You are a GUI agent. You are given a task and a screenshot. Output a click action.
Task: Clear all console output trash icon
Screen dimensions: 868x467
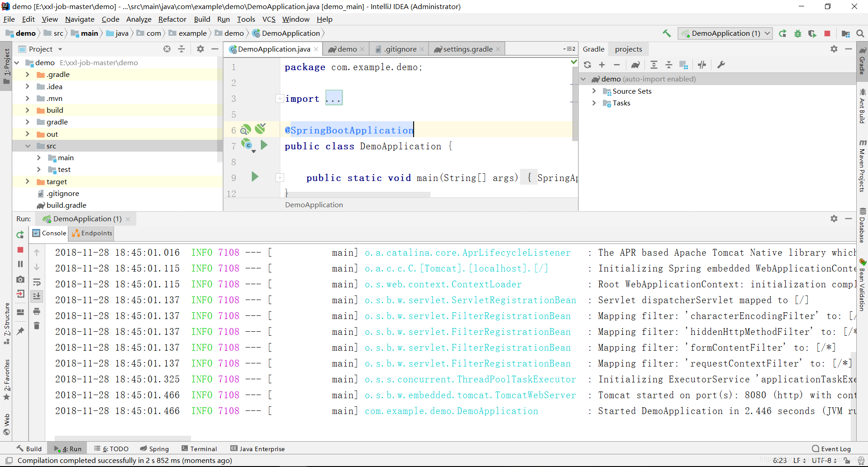37,325
